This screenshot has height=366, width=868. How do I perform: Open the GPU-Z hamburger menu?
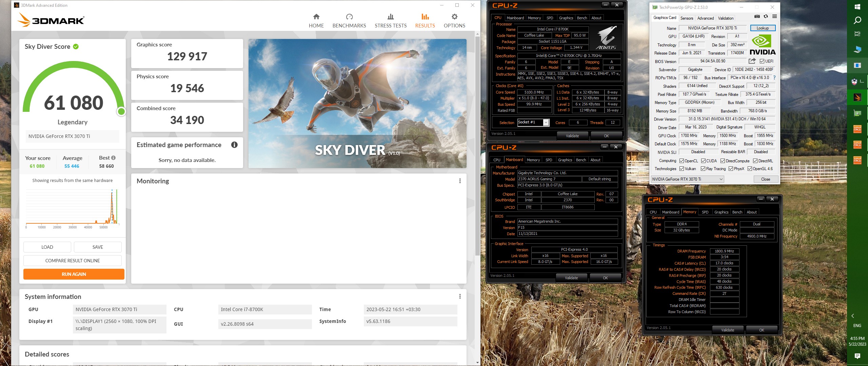coord(774,16)
